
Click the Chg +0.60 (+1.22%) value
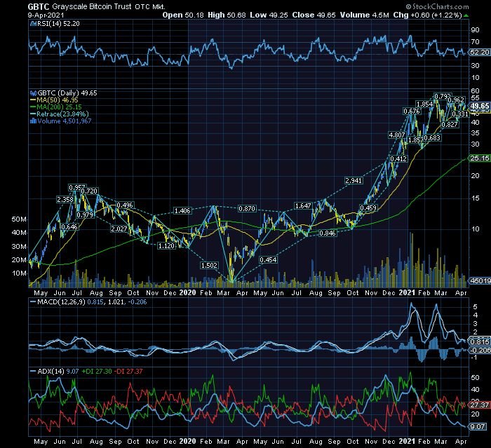(x=427, y=15)
